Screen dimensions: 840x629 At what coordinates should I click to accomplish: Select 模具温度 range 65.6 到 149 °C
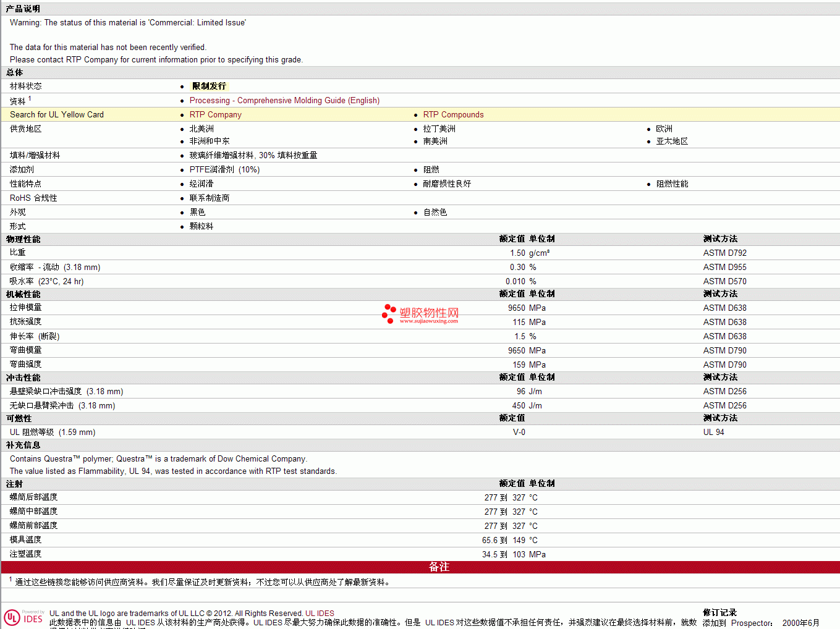510,540
